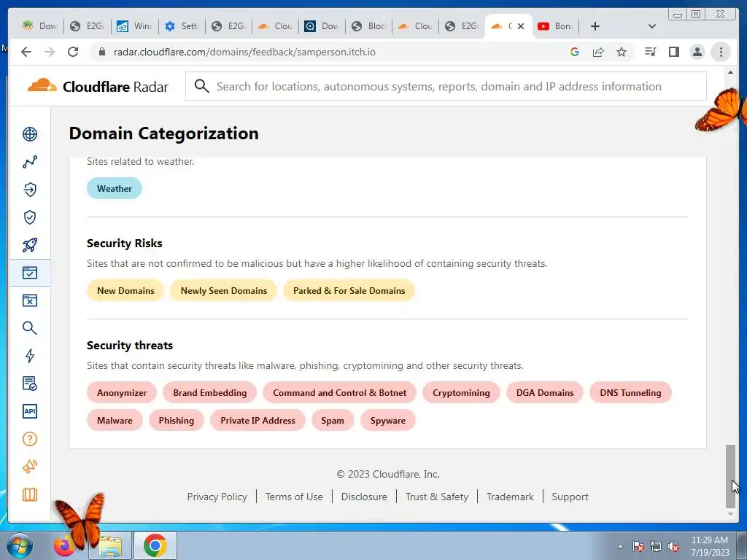Viewport: 747px width, 560px height.
Task: Open the Privacy Policy link
Action: point(217,497)
